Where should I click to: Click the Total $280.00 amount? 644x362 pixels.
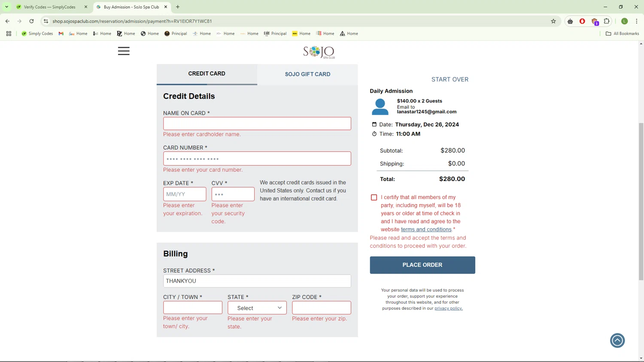tap(452, 179)
